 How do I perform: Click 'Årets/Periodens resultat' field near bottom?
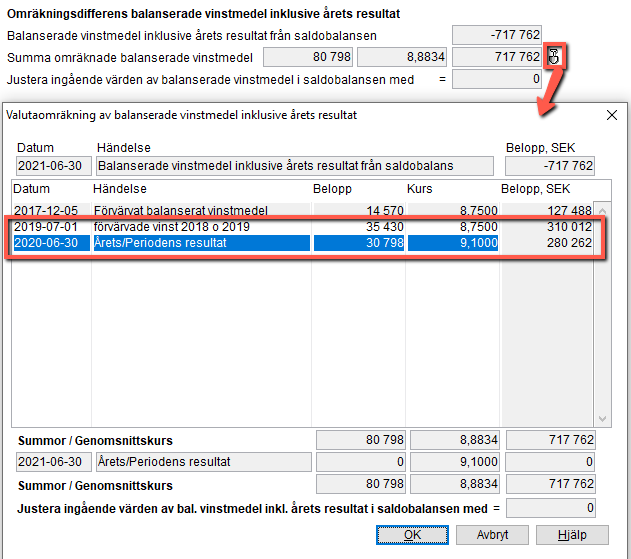(x=204, y=462)
